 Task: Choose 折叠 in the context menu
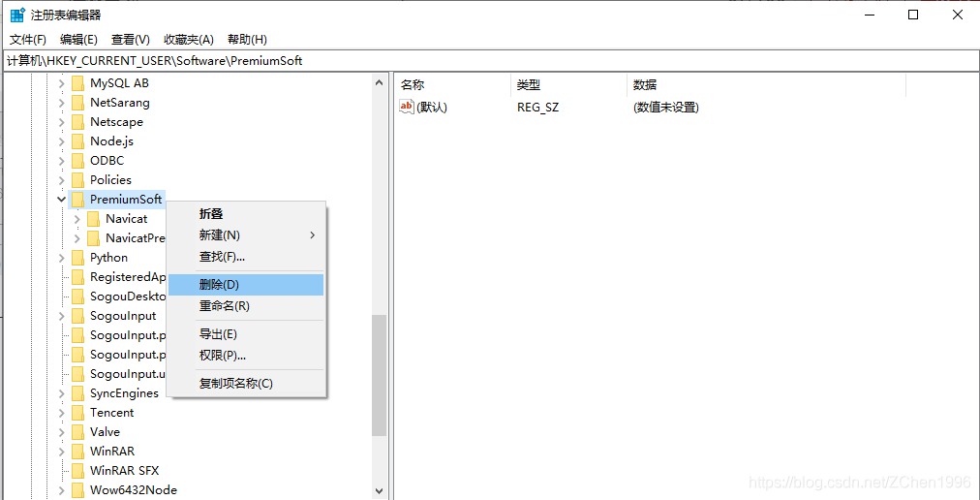coord(246,214)
